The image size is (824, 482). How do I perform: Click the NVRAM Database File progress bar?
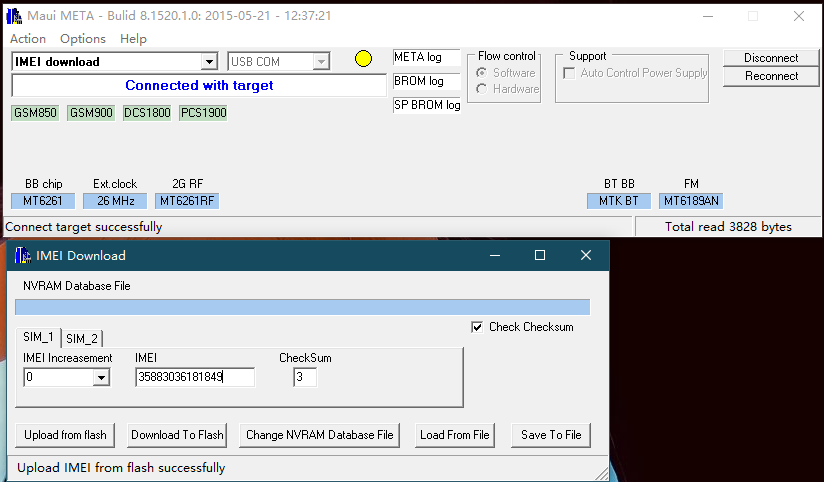(x=302, y=307)
